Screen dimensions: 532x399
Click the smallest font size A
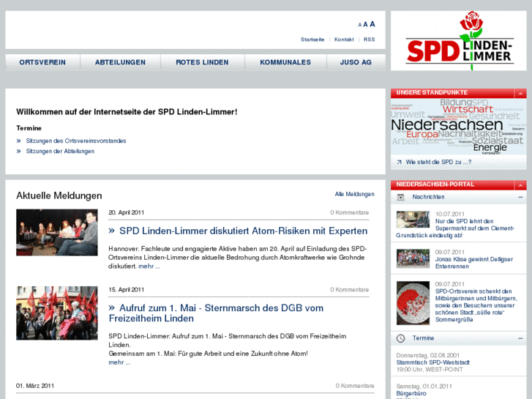pos(359,25)
